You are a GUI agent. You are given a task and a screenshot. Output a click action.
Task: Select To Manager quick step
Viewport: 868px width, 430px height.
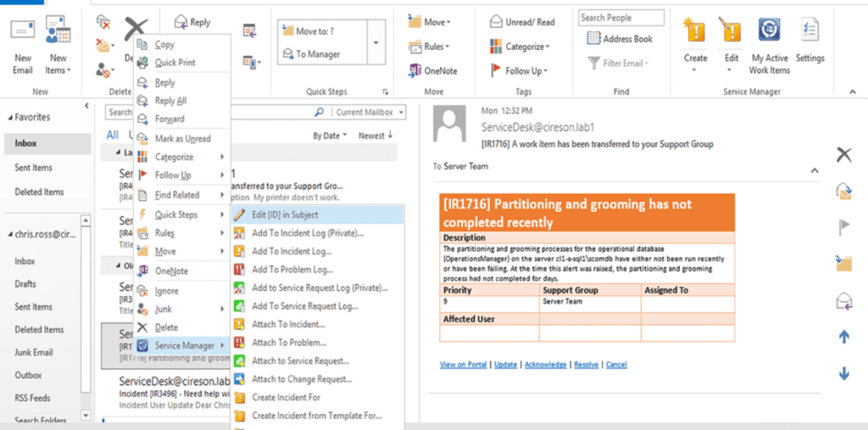pyautogui.click(x=312, y=53)
